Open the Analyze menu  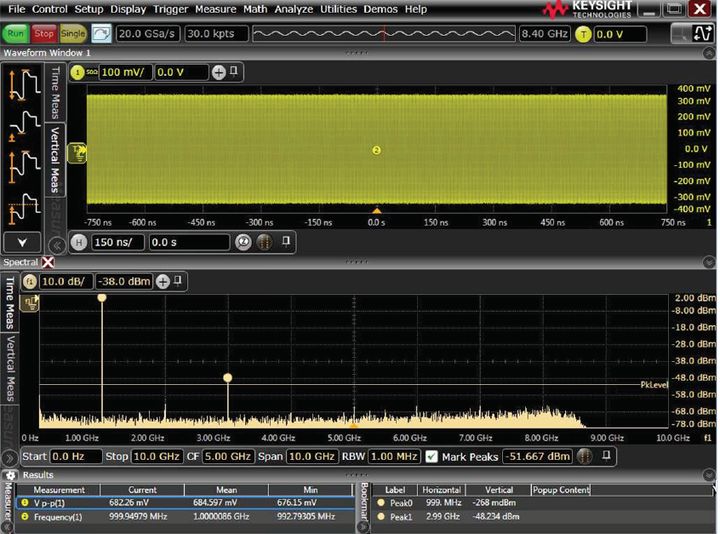(295, 9)
